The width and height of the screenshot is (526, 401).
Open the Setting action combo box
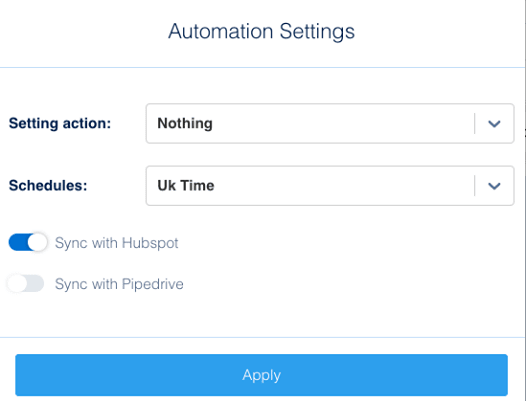click(x=330, y=123)
